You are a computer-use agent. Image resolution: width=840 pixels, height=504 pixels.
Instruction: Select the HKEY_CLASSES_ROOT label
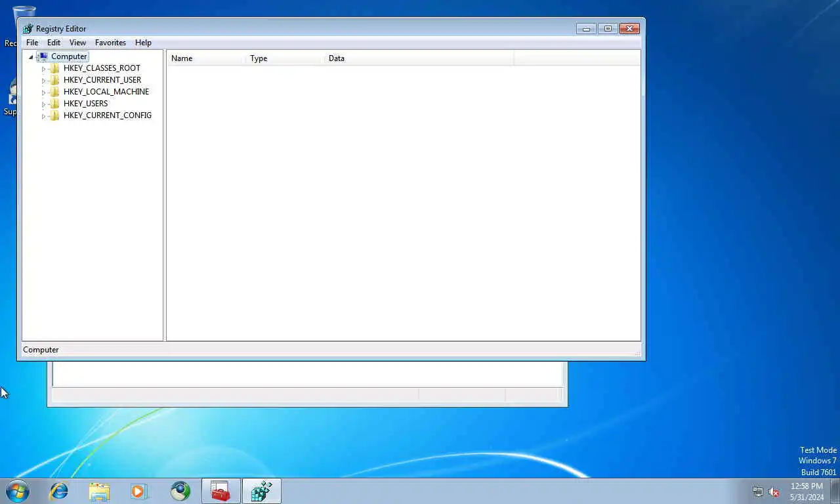pos(102,68)
